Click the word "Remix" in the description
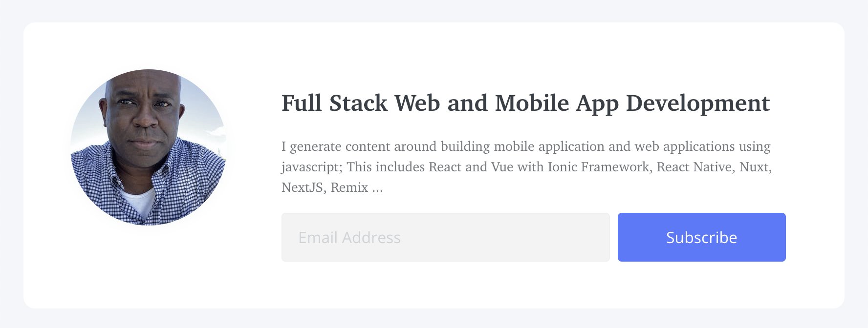This screenshot has height=328, width=868. (349, 187)
